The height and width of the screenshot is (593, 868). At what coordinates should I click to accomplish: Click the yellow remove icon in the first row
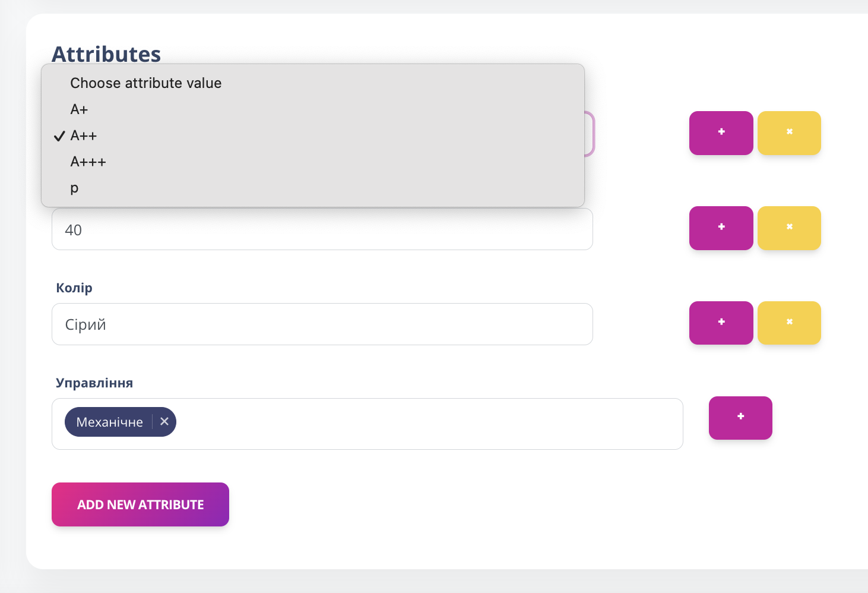point(789,133)
